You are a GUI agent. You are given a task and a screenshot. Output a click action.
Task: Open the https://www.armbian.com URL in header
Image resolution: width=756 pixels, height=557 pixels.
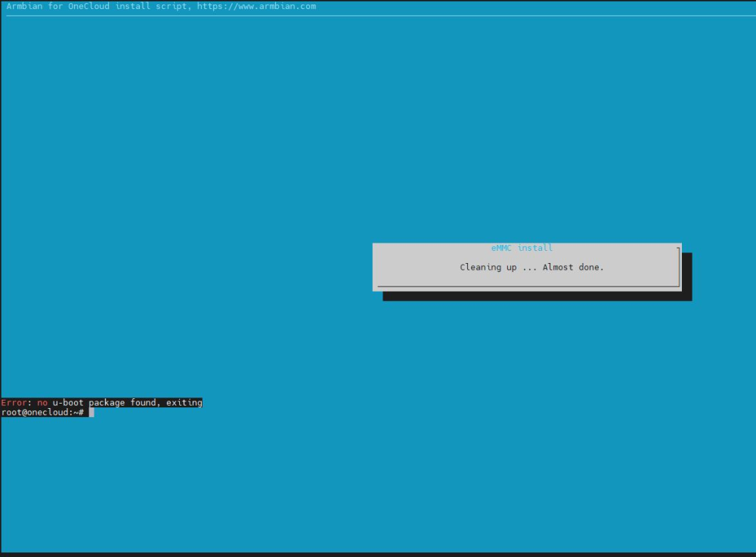click(x=256, y=7)
